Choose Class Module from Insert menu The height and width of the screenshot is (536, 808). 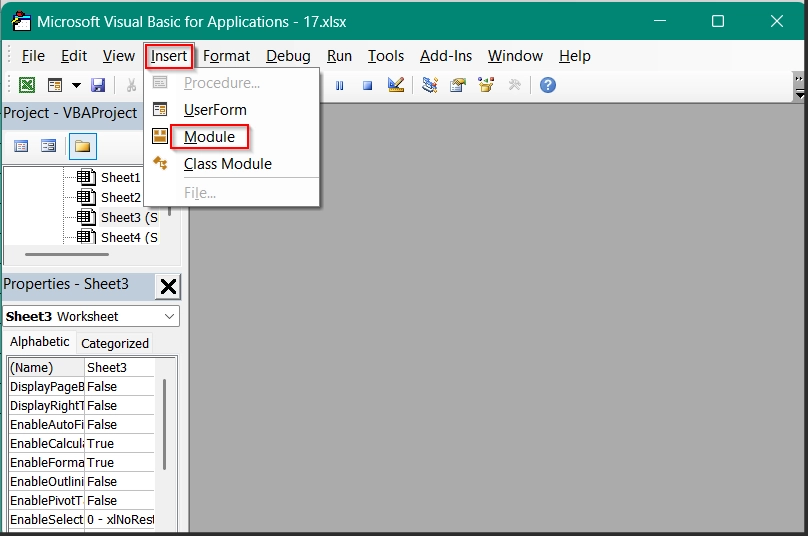(231, 164)
